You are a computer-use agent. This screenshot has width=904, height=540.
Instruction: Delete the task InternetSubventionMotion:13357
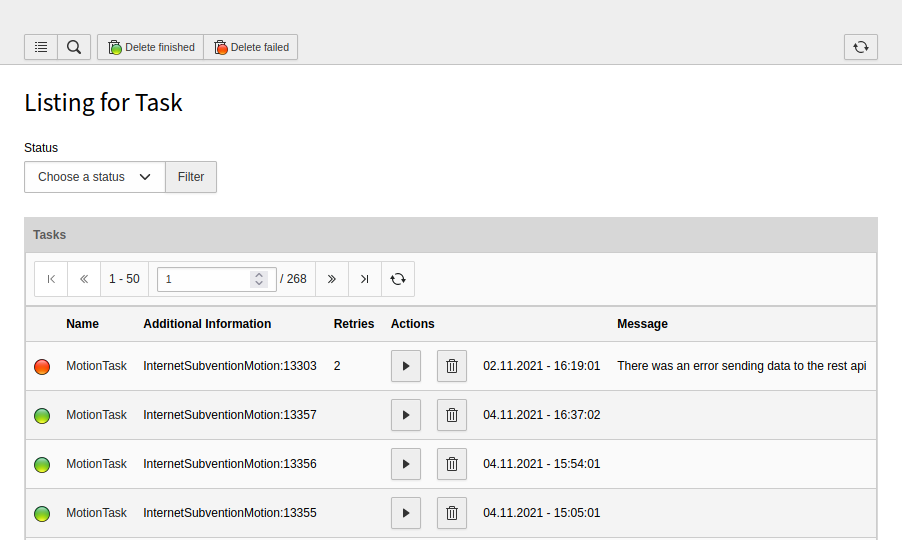click(452, 415)
